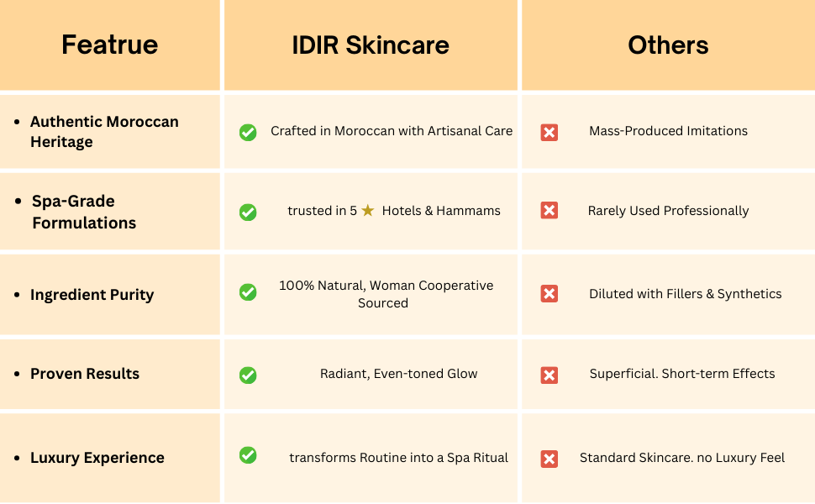815x504 pixels.
Task: Select the IDIR Skincare column header
Action: tap(371, 45)
